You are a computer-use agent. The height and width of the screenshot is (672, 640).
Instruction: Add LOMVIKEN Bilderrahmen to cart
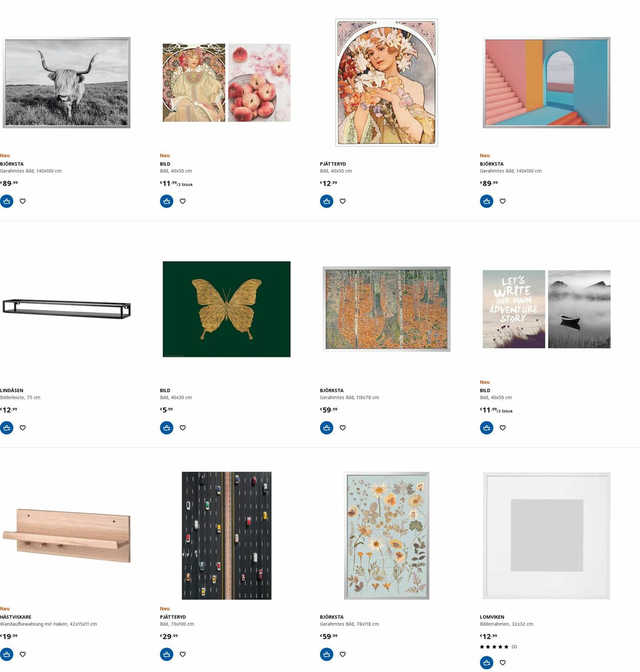(486, 663)
